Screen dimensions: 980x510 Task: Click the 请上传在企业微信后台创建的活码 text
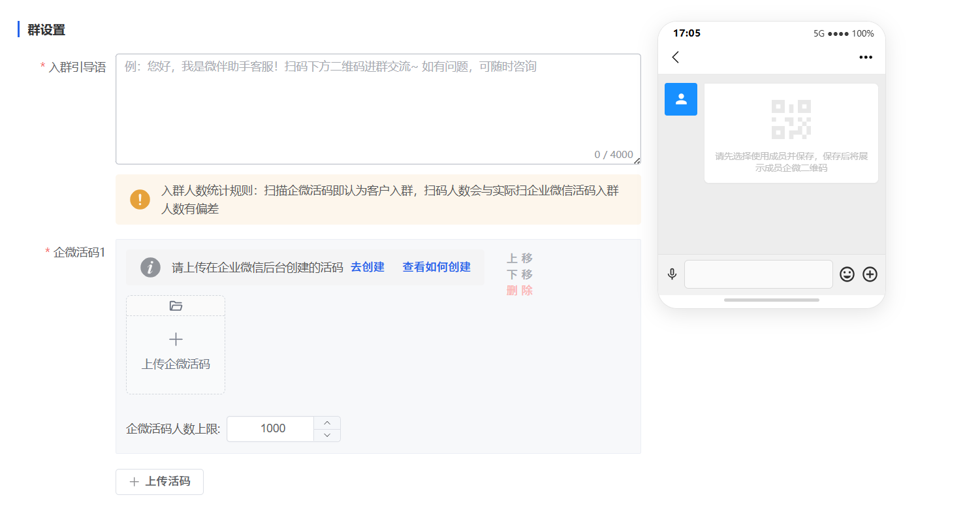pos(257,267)
